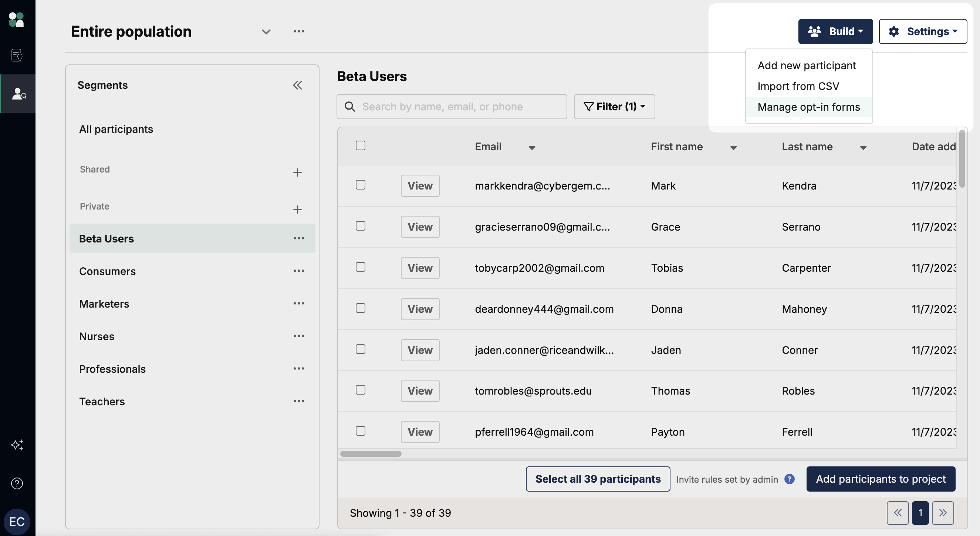Select Manage opt-in forms option
This screenshot has height=536, width=980.
[808, 107]
